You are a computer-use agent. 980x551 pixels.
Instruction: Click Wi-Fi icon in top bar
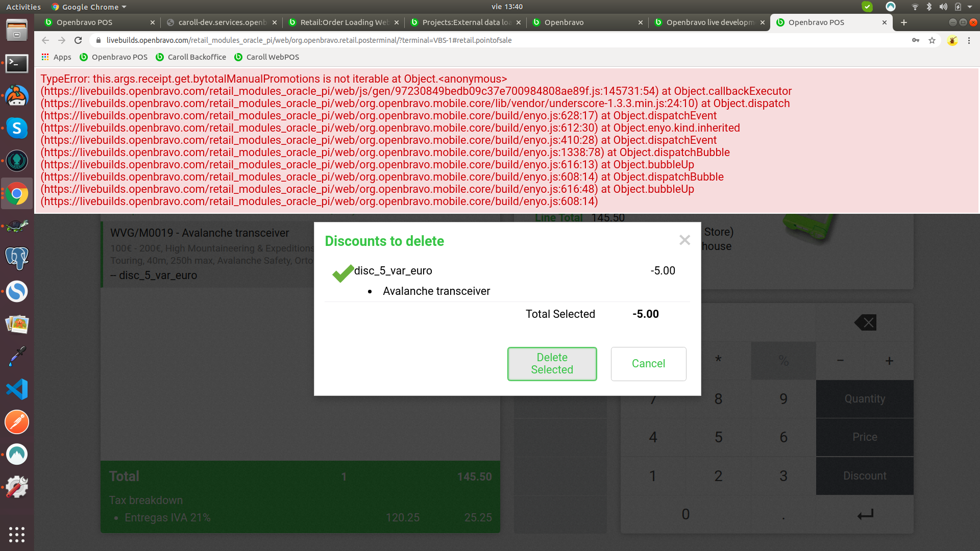(915, 7)
